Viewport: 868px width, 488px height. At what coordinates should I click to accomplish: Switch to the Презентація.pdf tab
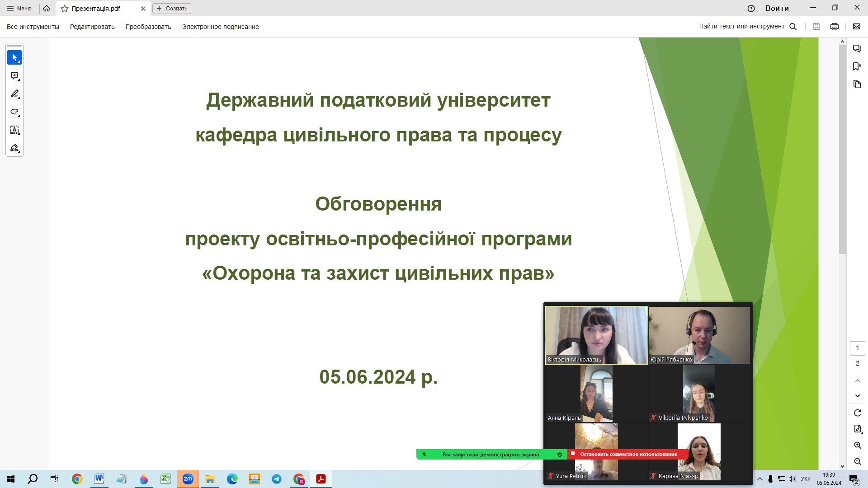coord(103,9)
